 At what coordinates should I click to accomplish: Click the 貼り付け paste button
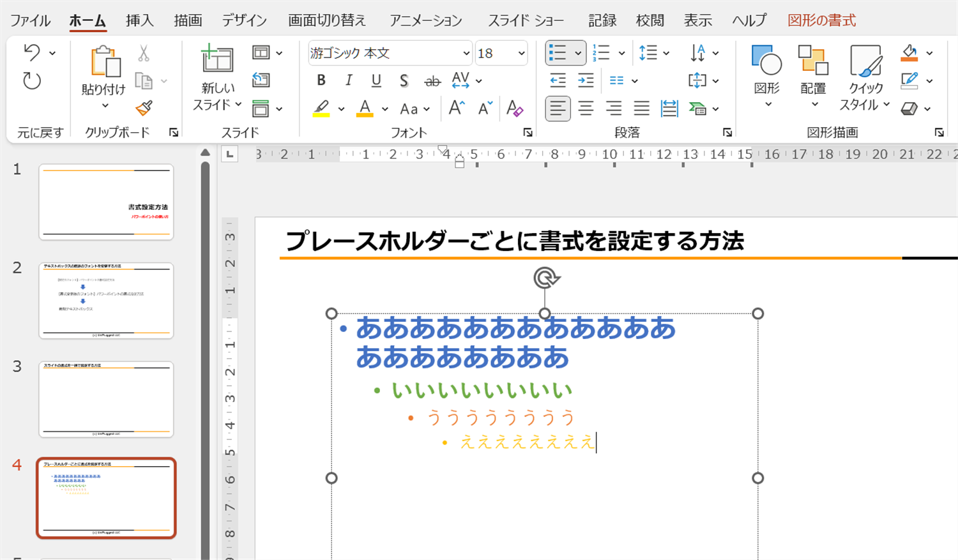coord(104,70)
